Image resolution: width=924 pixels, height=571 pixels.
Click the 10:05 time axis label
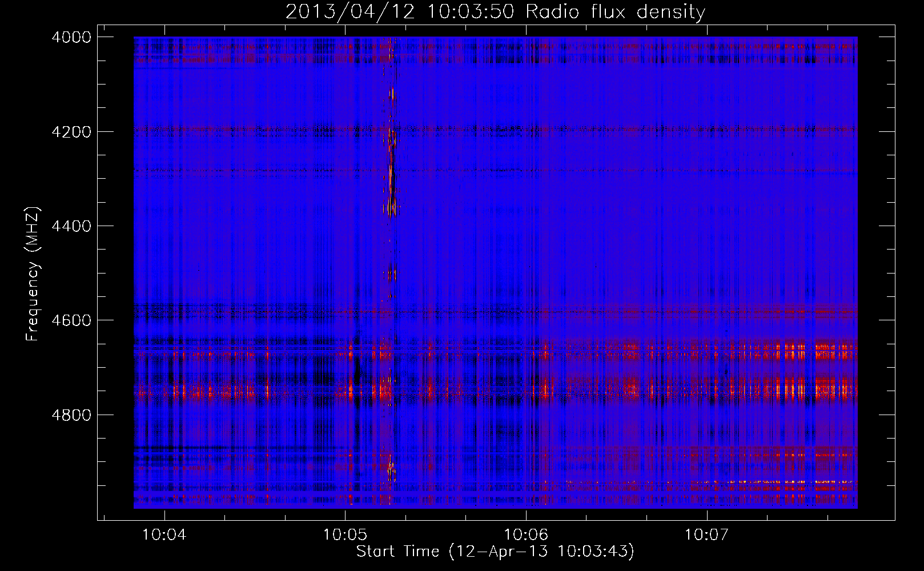344,535
